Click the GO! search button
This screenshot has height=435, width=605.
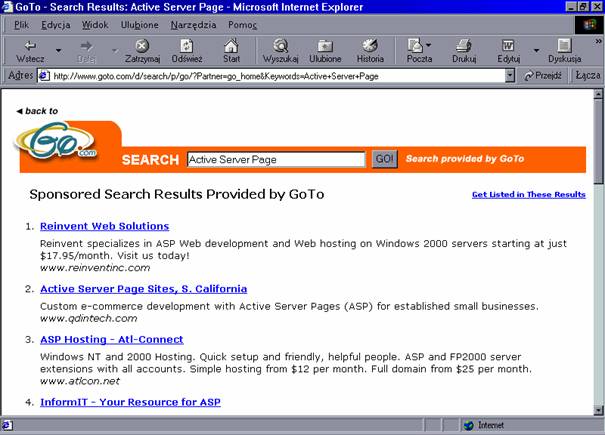pos(384,159)
